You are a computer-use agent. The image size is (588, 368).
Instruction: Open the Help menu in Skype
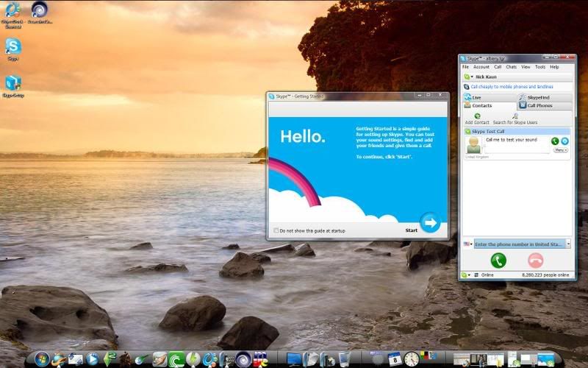(554, 67)
